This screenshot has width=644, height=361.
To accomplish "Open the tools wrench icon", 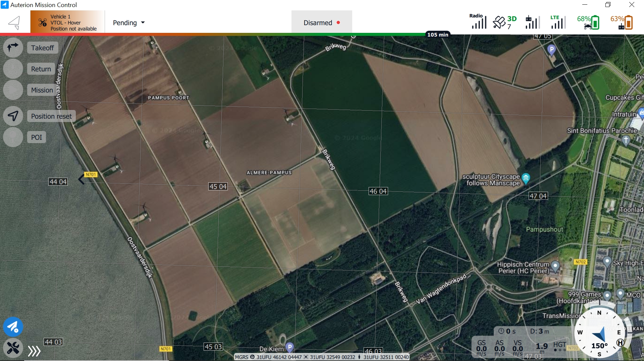I will coord(13,348).
